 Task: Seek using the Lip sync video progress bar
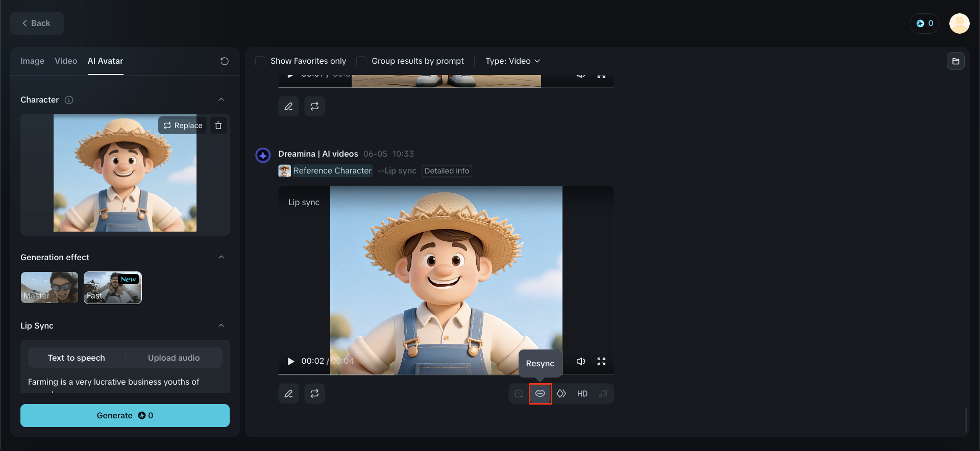[x=446, y=374]
